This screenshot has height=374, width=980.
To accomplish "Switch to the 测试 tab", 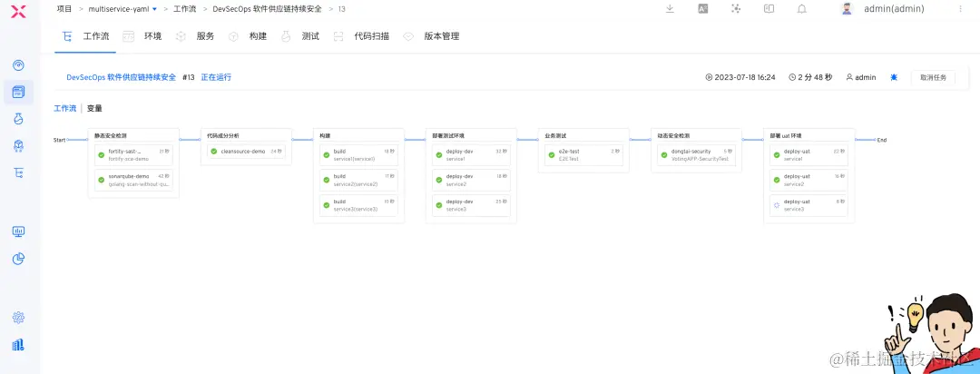I will (310, 36).
